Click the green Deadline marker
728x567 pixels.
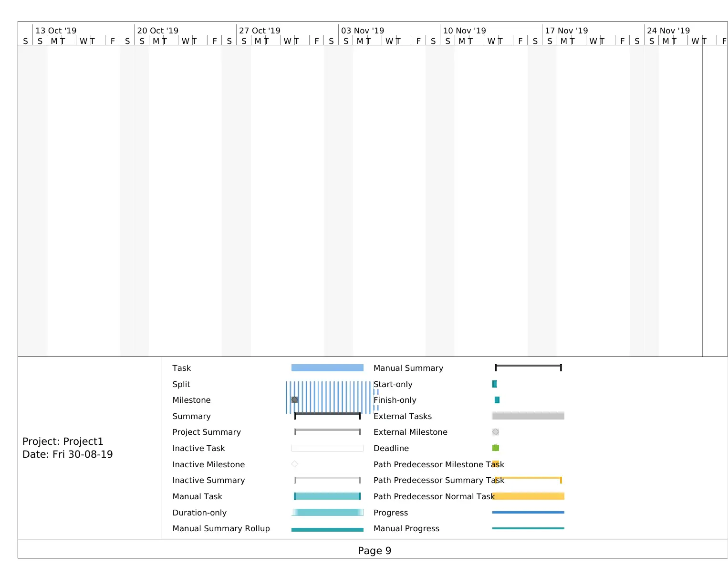[496, 448]
